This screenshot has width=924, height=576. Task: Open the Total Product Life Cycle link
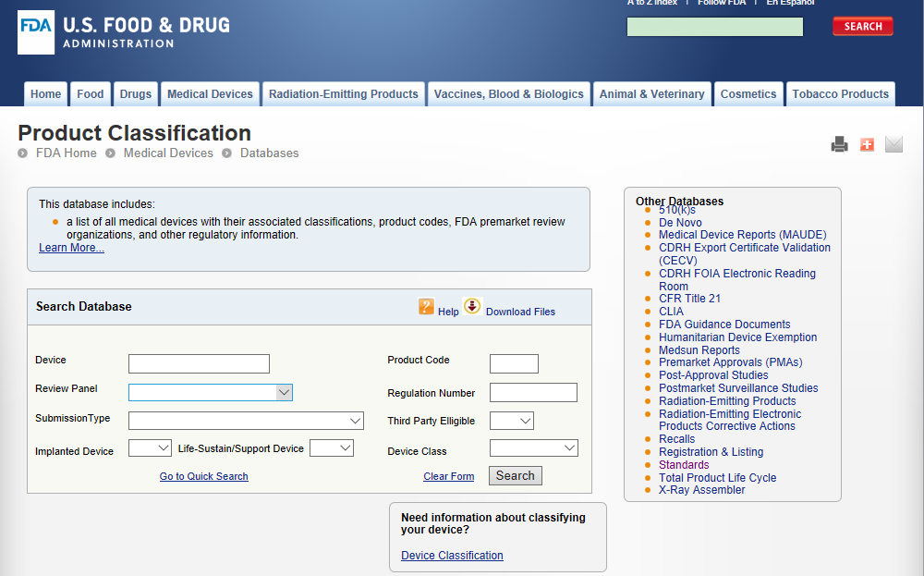717,478
